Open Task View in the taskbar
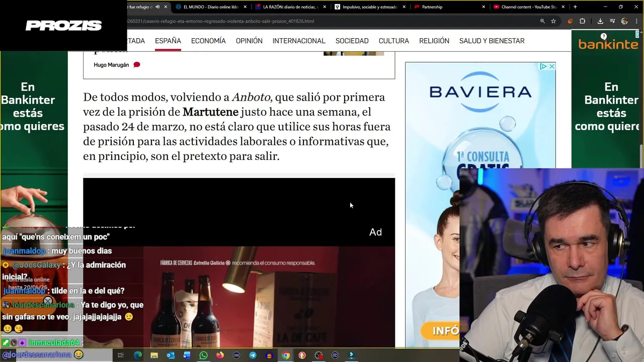 pos(121,355)
